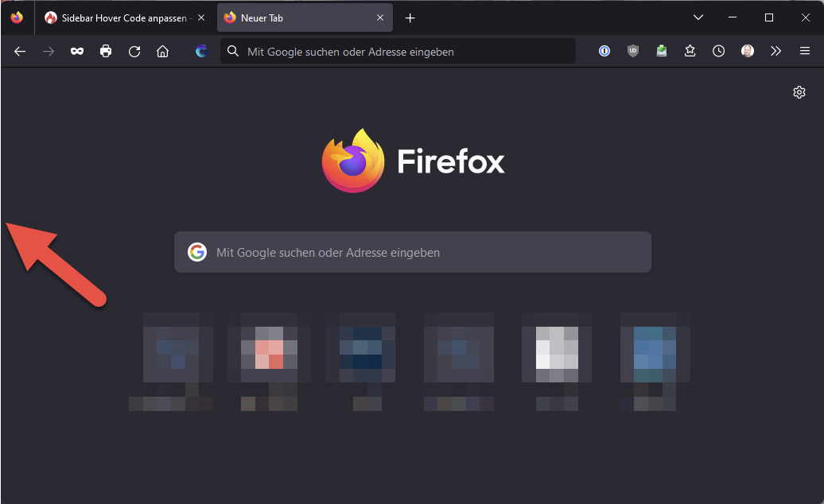Click the Google logo in search box
The width and height of the screenshot is (824, 504).
click(197, 252)
